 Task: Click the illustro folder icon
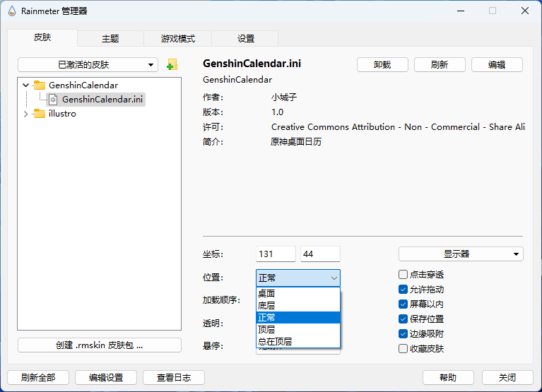(x=40, y=114)
